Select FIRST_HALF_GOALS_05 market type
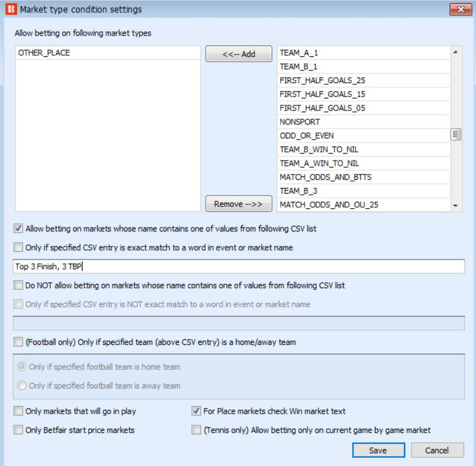The width and height of the screenshot is (476, 466). [x=363, y=108]
